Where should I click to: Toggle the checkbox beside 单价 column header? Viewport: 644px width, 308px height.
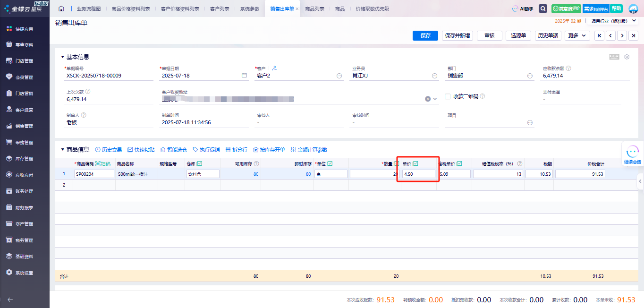pyautogui.click(x=415, y=163)
